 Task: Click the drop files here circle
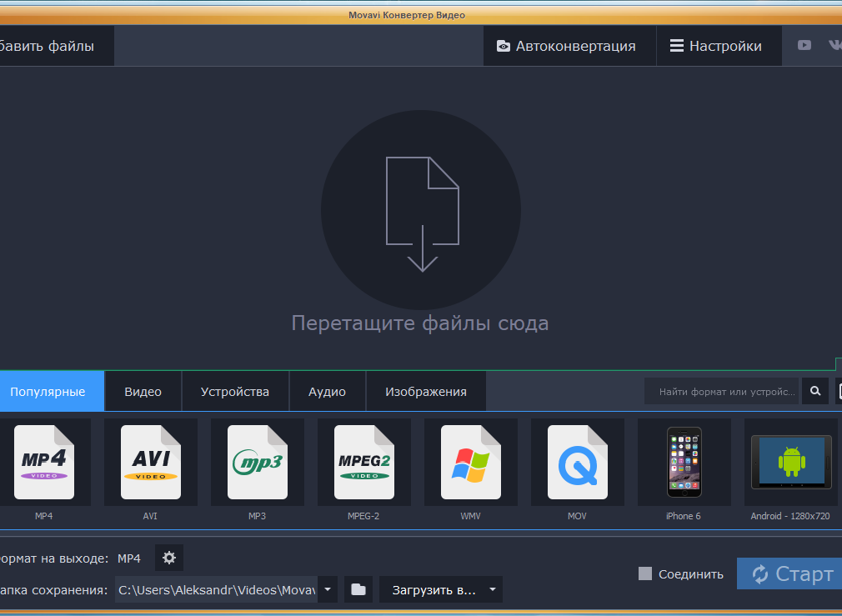[x=421, y=210]
